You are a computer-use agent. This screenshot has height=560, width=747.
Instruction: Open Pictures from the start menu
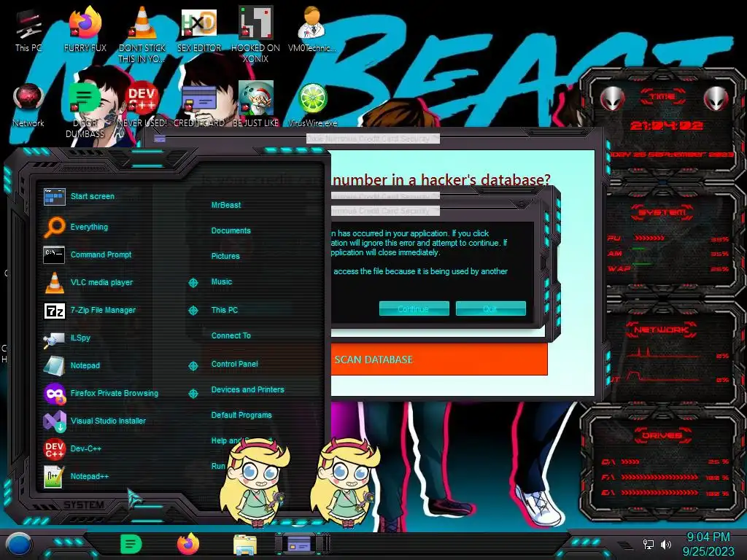click(x=225, y=256)
